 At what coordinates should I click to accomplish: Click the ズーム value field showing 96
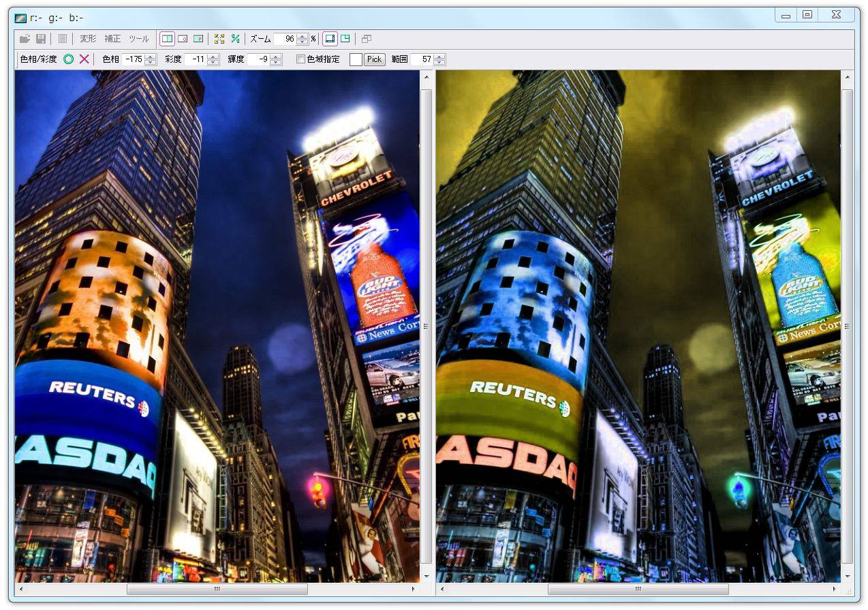pyautogui.click(x=285, y=39)
